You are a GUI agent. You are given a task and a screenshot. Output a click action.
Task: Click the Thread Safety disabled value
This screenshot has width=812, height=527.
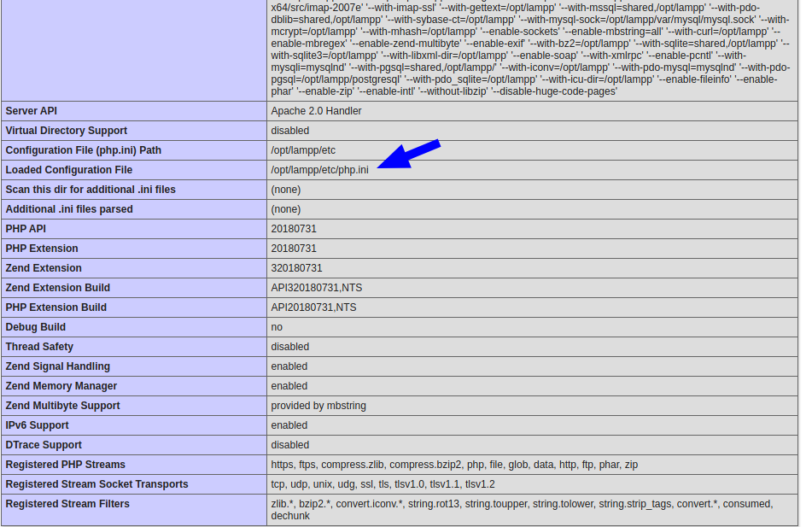point(289,346)
